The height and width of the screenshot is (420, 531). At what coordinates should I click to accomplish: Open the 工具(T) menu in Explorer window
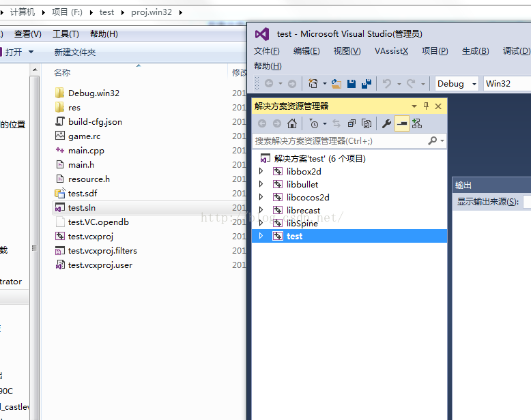coord(66,34)
